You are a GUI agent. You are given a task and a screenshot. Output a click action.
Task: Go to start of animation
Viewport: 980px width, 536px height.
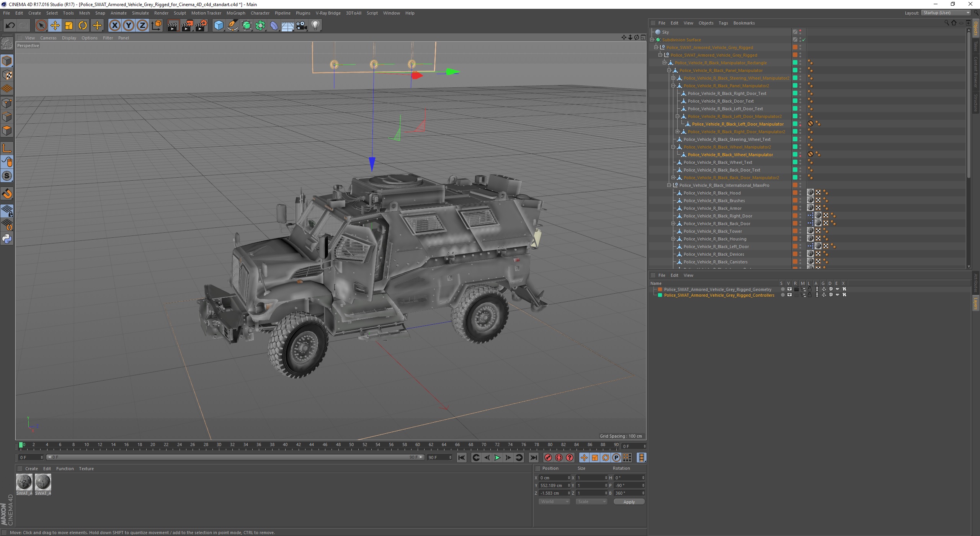(462, 458)
